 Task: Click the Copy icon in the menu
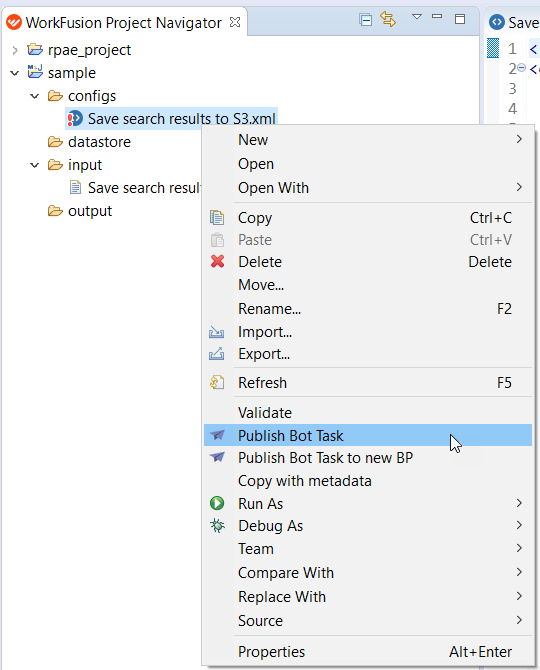(217, 217)
